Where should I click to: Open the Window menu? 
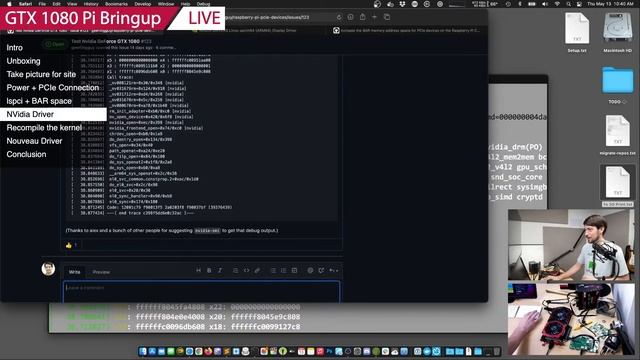[x=166, y=4]
